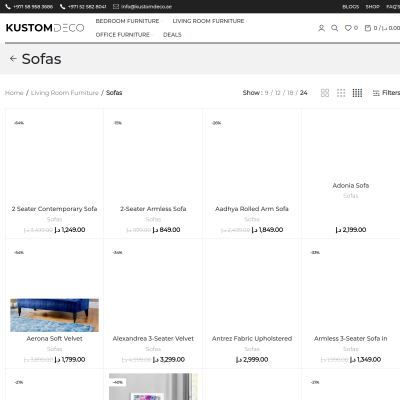Open the FAQ's link in top bar
The image size is (400, 400).
click(x=393, y=7)
